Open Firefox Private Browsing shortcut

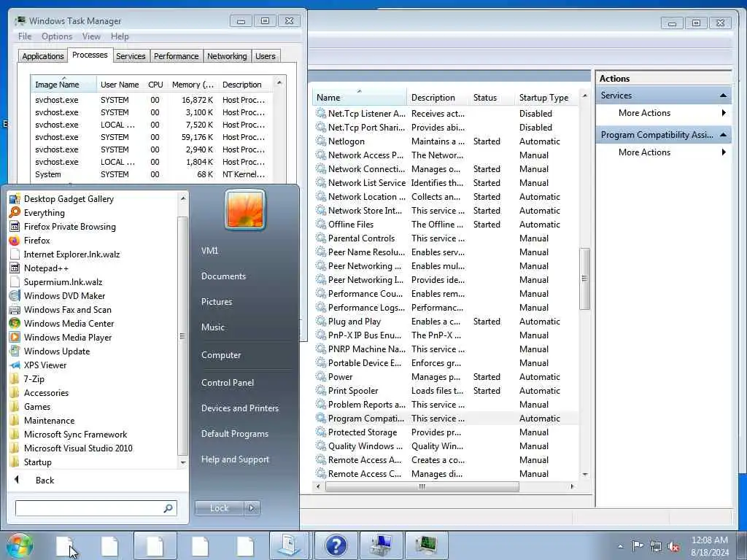69,227
